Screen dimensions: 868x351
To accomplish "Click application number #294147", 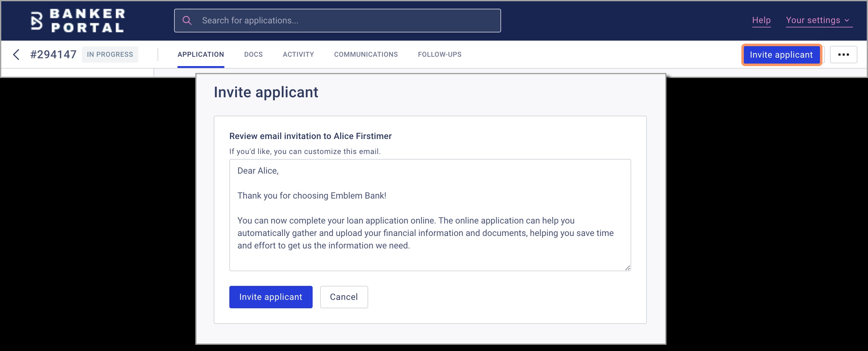I will coord(53,55).
